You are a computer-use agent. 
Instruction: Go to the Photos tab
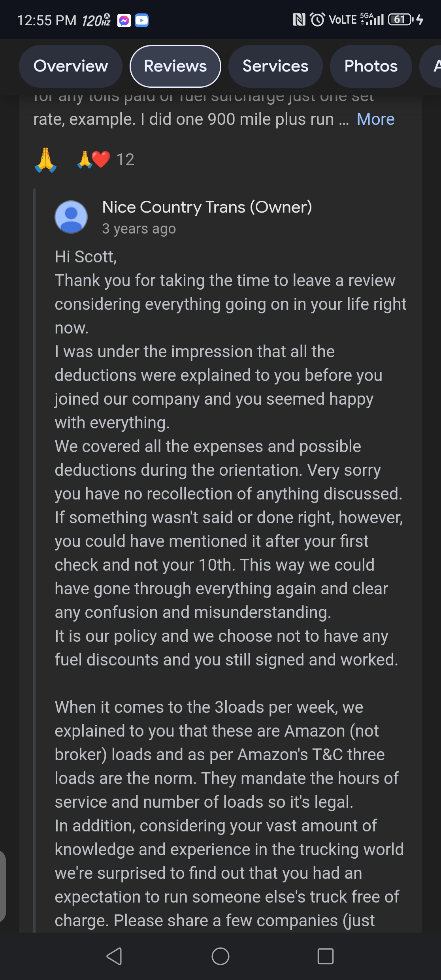(x=371, y=66)
